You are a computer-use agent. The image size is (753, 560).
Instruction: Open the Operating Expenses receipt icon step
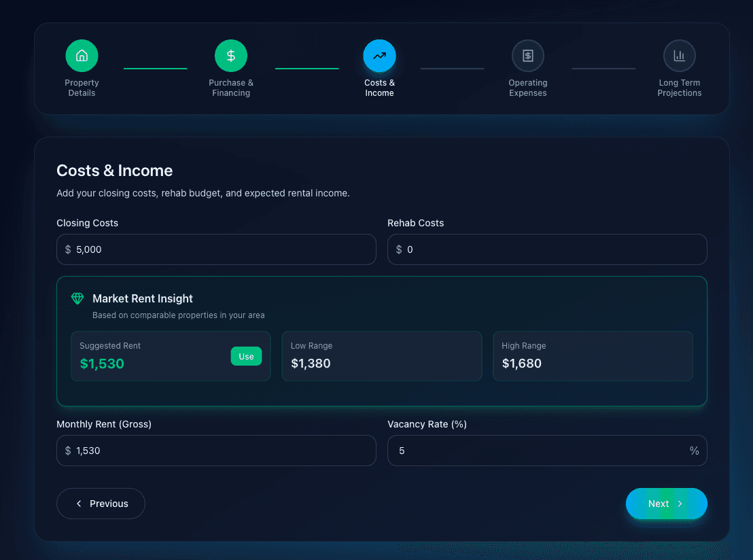tap(528, 56)
